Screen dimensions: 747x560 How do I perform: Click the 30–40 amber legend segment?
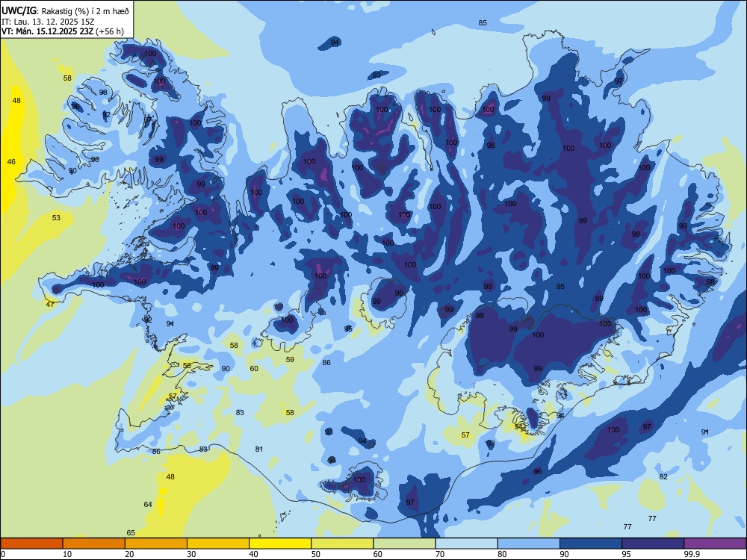[x=218, y=544]
